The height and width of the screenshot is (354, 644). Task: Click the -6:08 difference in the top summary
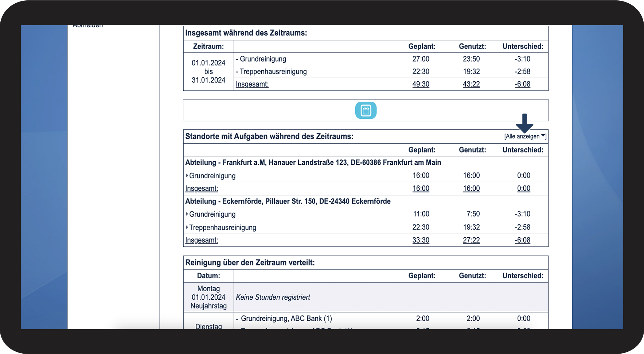522,84
